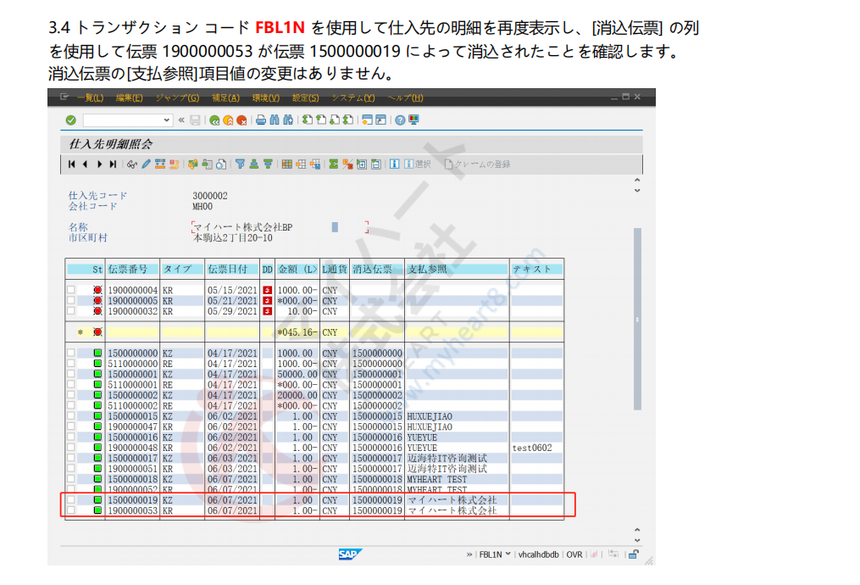Click the Set Filter funnel icon
This screenshot has width=860, height=585.
pyautogui.click(x=240, y=164)
